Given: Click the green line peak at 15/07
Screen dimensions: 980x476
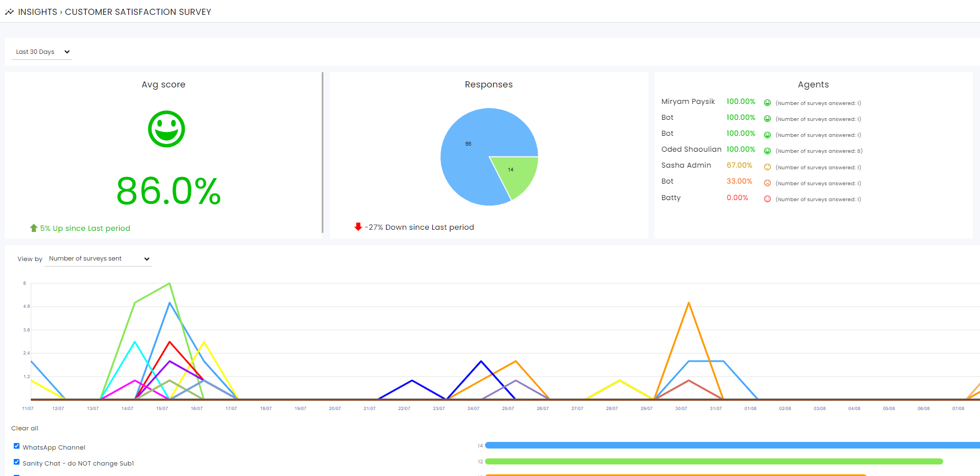Looking at the screenshot, I should [169, 283].
